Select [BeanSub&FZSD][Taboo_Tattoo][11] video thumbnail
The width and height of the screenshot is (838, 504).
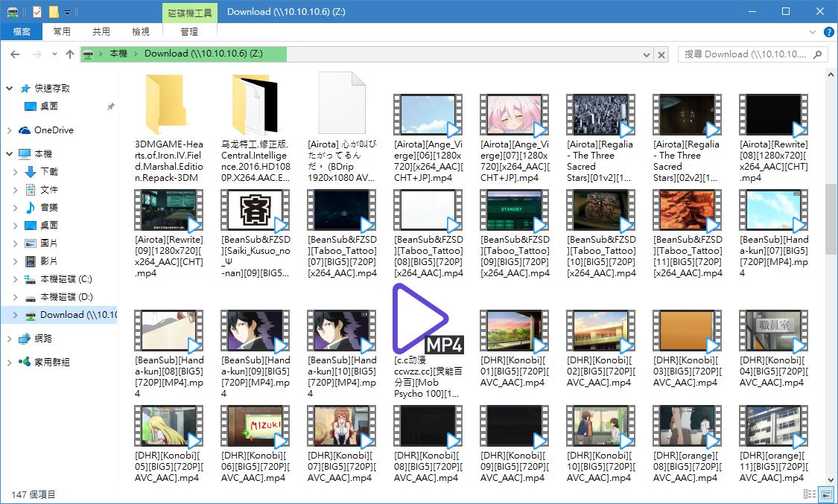pyautogui.click(x=688, y=211)
